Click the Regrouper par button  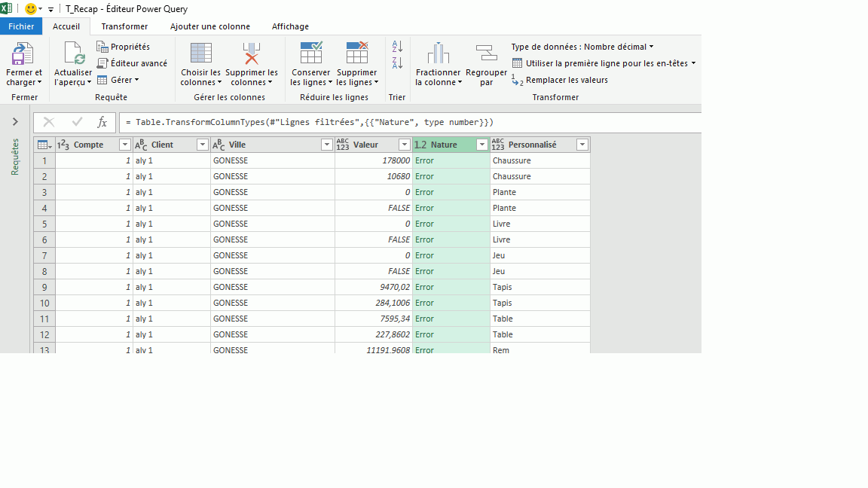coord(486,54)
